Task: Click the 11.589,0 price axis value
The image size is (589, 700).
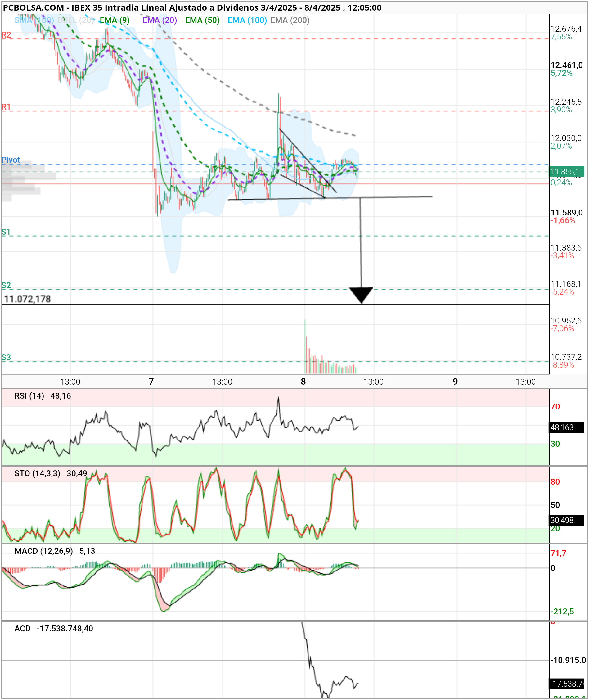Action: click(567, 212)
